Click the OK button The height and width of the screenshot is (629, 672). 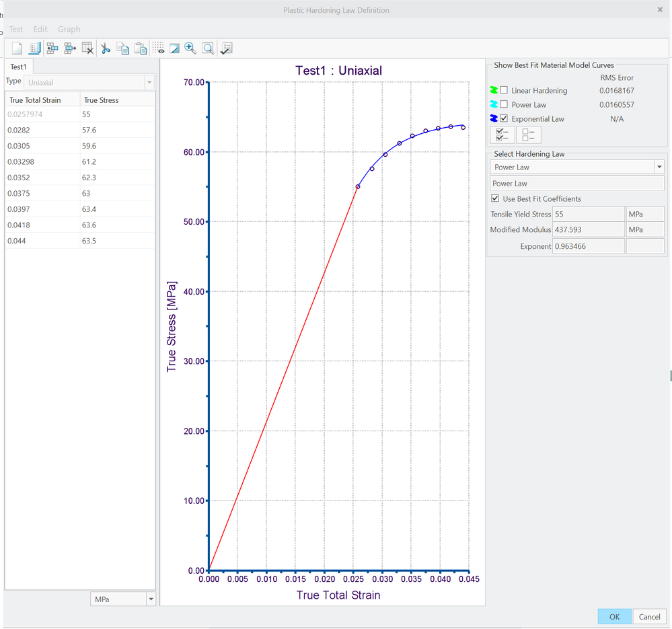614,616
